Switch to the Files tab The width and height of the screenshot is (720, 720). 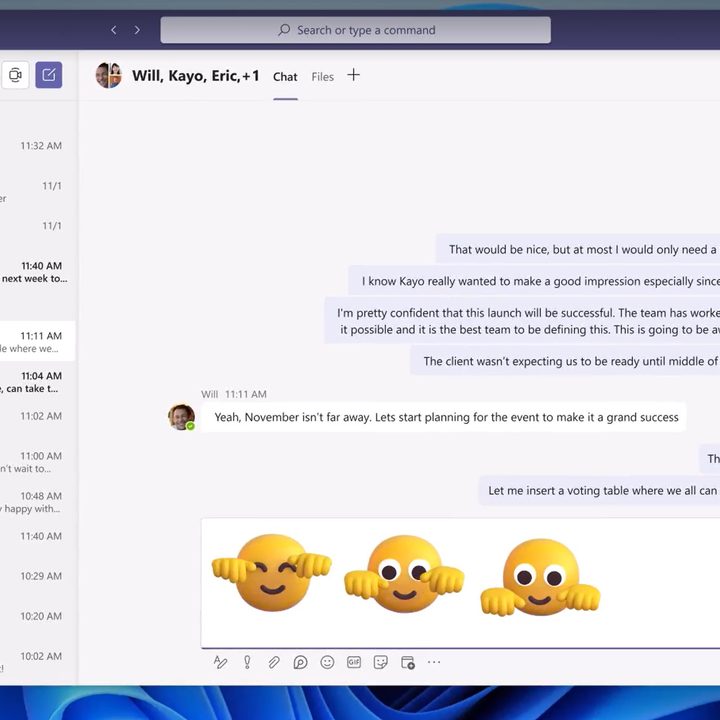[322, 77]
